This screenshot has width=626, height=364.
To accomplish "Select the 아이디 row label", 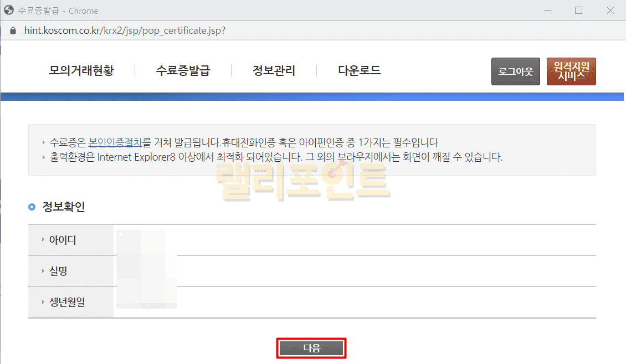I will click(x=62, y=240).
